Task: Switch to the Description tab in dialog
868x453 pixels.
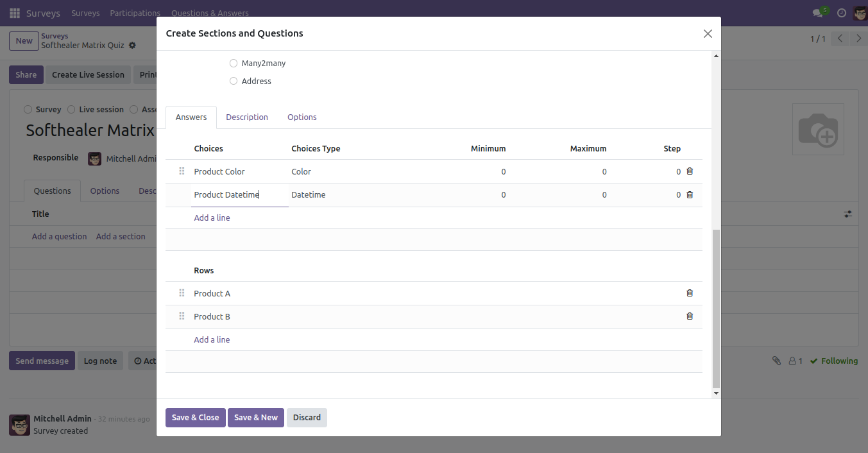Action: (247, 117)
